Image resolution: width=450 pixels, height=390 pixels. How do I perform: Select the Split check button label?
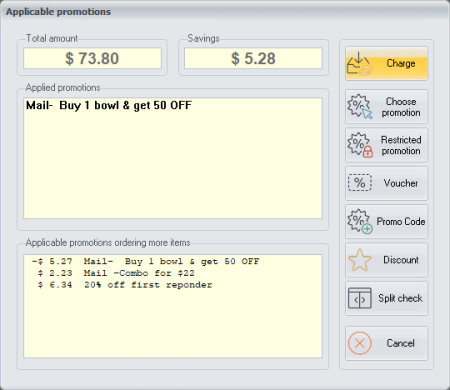click(400, 298)
